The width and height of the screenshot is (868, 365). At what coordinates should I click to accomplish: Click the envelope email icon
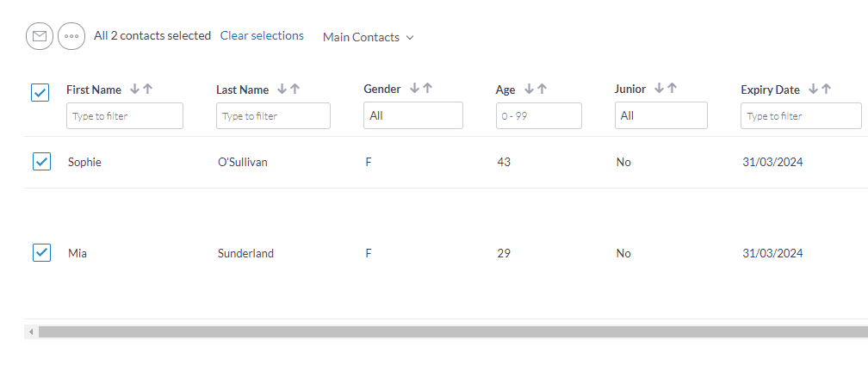coord(40,36)
